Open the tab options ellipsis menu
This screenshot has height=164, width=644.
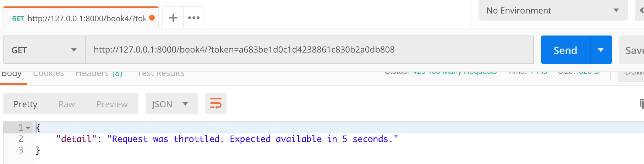point(194,18)
